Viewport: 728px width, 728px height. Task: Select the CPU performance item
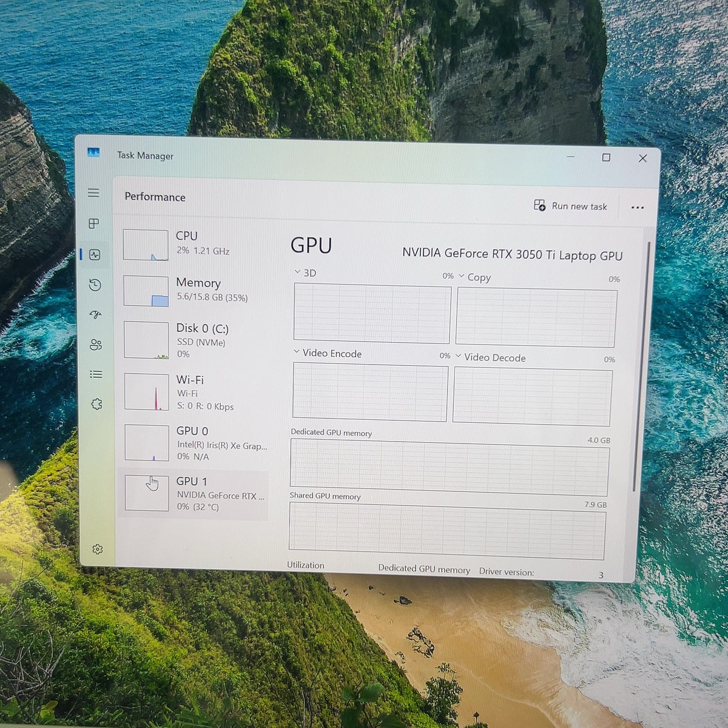195,244
